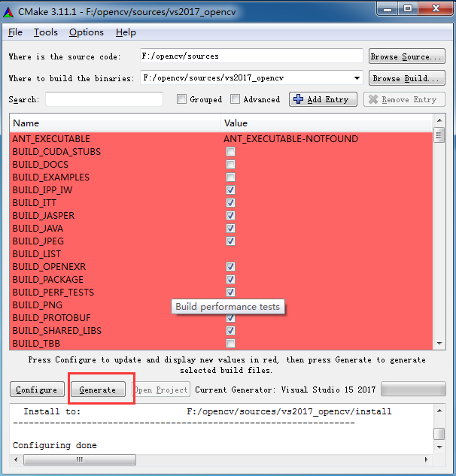Uncheck the BUILD_PACKAGE checkbox
This screenshot has width=456, height=476.
click(x=230, y=279)
